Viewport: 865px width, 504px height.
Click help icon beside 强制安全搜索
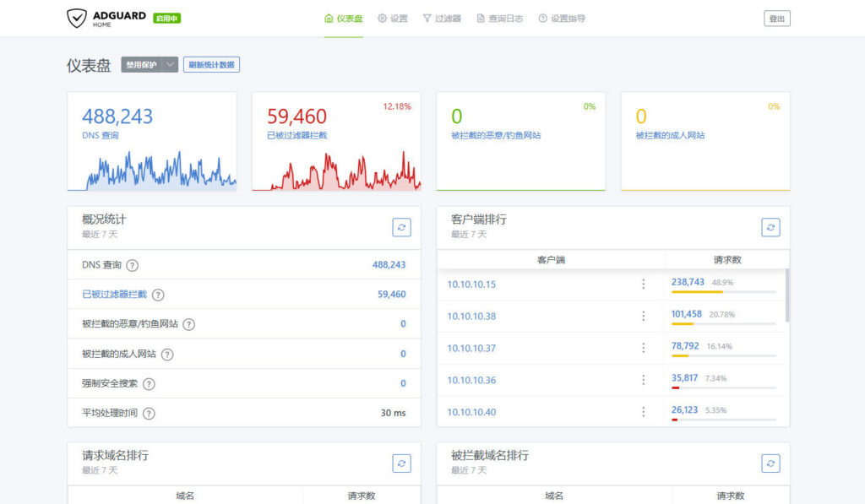[x=149, y=384]
